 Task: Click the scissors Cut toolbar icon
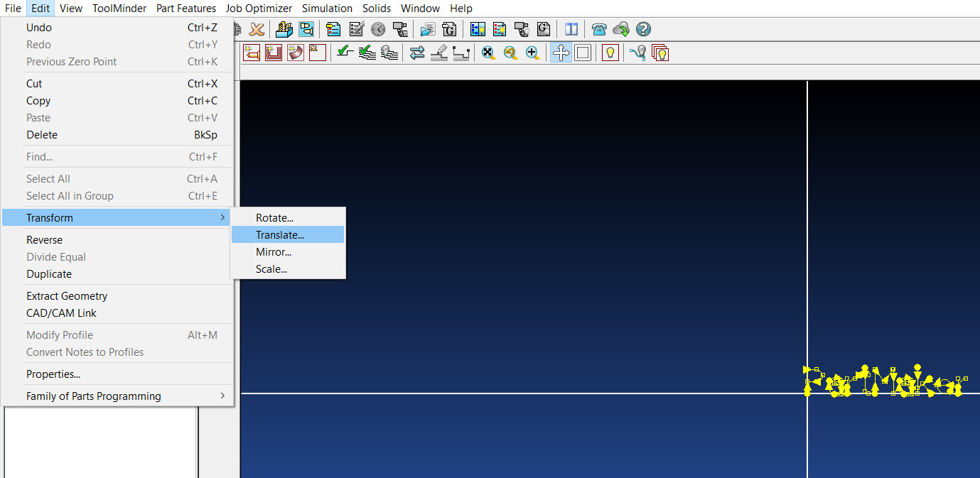(x=256, y=29)
